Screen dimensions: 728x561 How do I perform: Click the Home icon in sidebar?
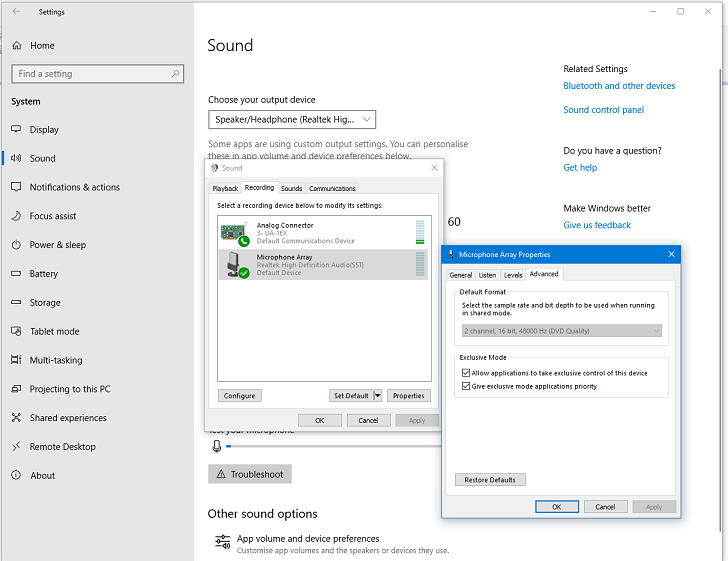tap(17, 46)
